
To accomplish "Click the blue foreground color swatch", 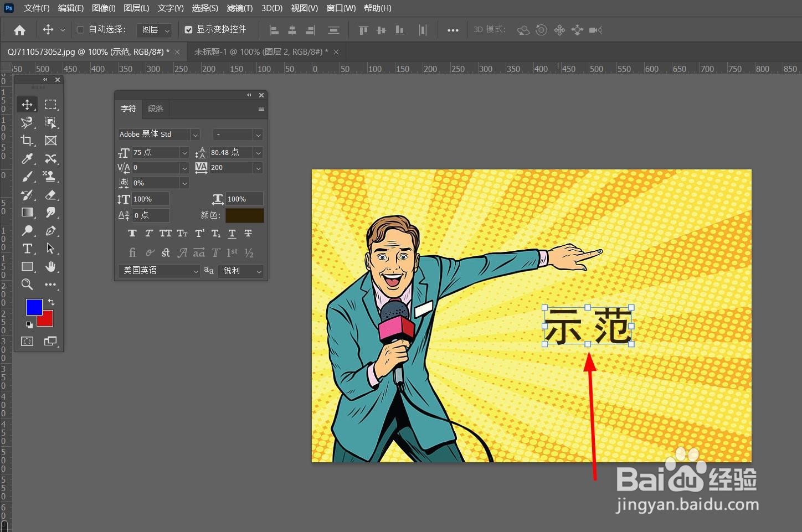I will [x=33, y=306].
